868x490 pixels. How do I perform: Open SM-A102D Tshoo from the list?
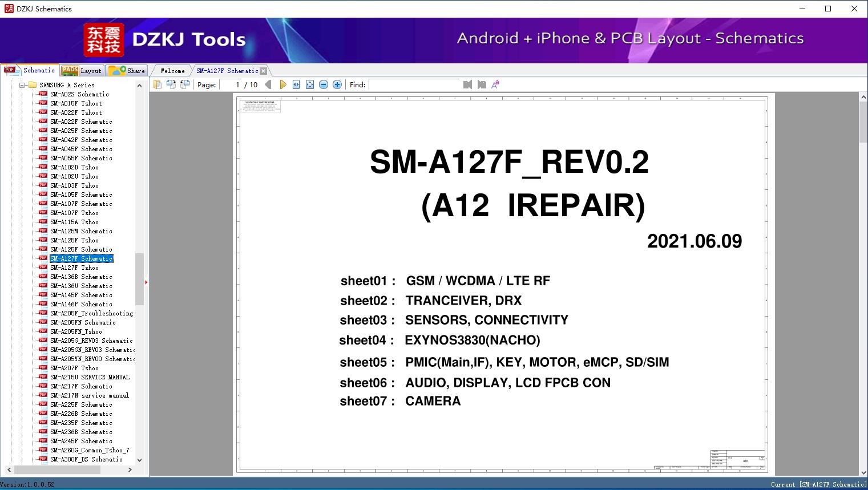click(74, 167)
